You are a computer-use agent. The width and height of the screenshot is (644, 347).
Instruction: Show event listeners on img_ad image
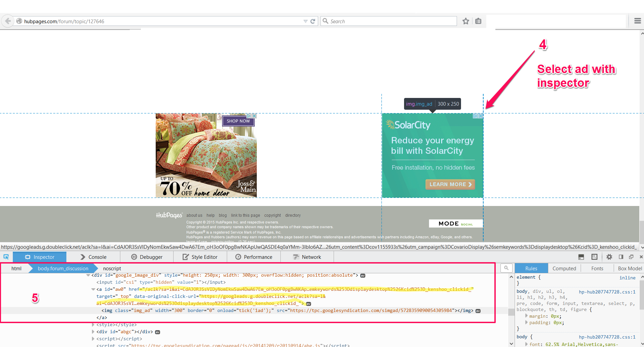point(478,311)
